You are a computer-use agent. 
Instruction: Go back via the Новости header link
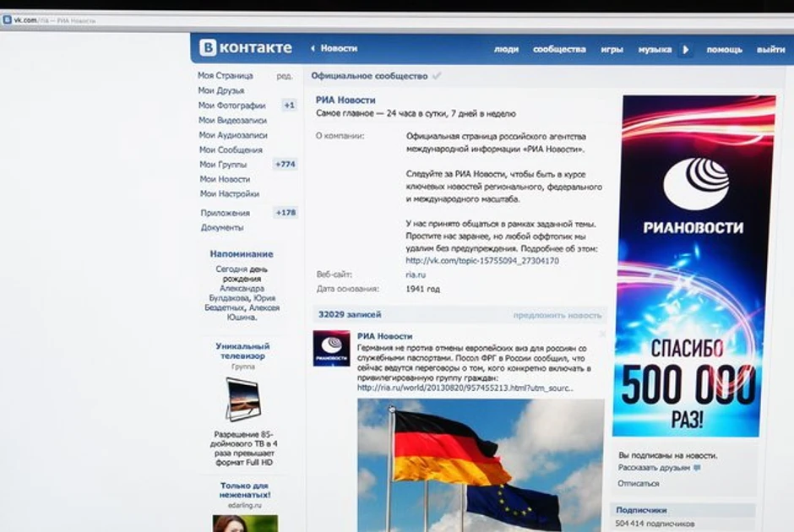(x=334, y=49)
